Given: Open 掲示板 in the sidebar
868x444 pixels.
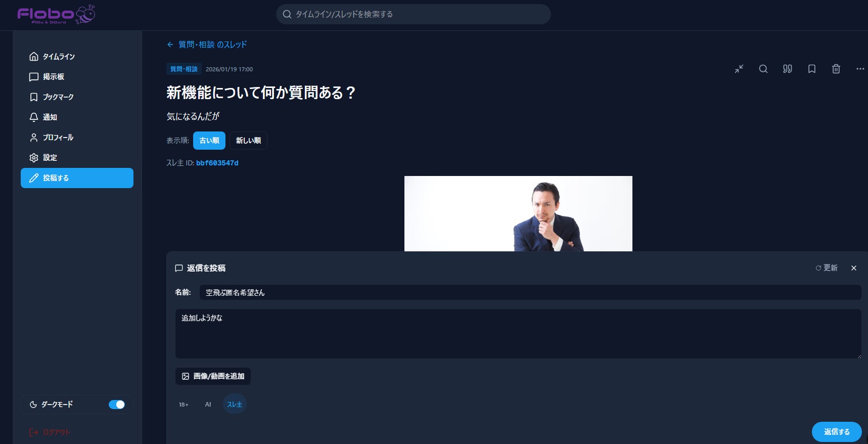Looking at the screenshot, I should (54, 77).
